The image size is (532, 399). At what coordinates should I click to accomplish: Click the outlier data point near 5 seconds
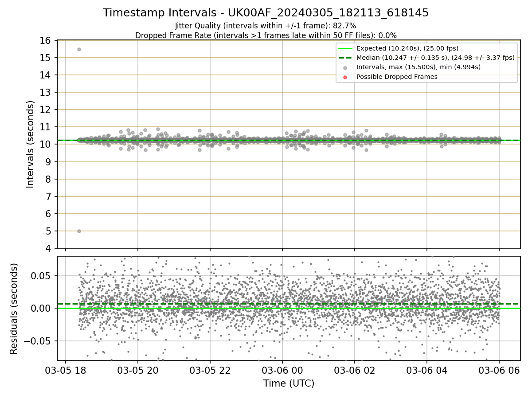click(79, 231)
